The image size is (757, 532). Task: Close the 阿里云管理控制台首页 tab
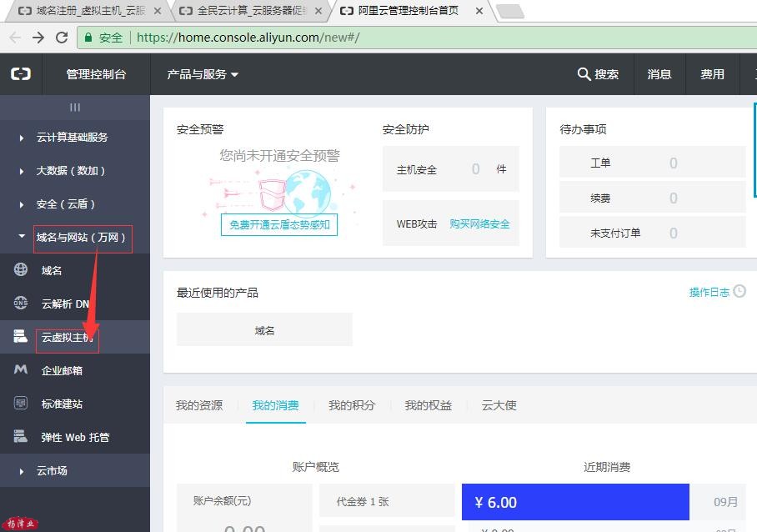coord(479,11)
